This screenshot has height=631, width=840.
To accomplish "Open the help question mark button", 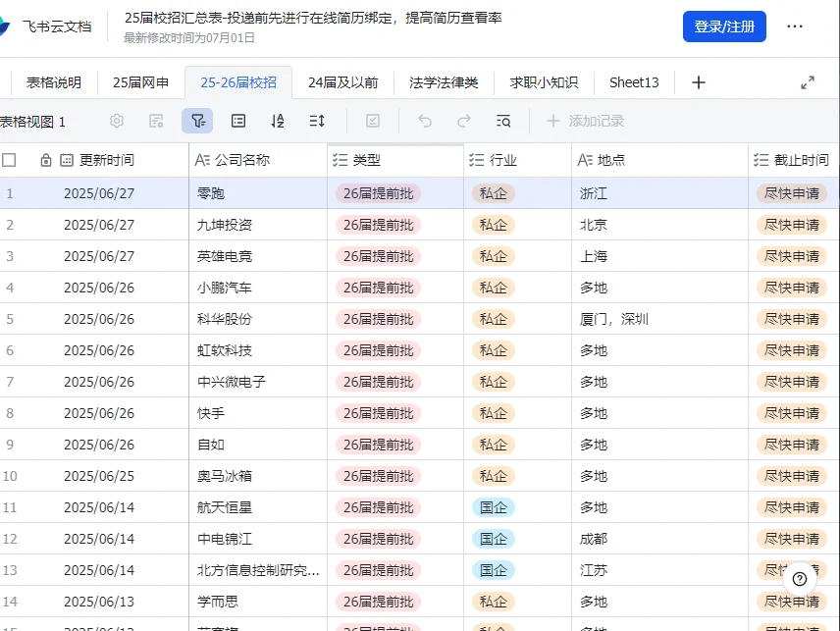I will click(x=800, y=579).
